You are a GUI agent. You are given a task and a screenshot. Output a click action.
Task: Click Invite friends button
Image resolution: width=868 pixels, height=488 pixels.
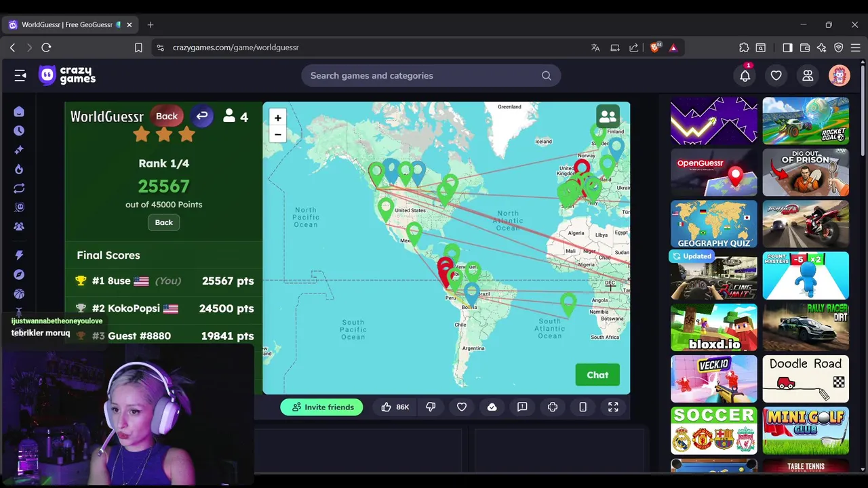[321, 407]
